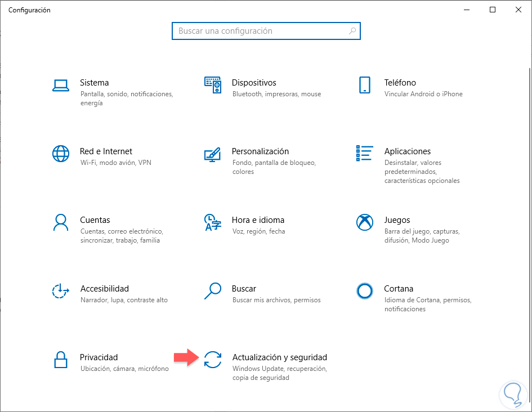Click the Cuentas person icon
The height and width of the screenshot is (412, 532).
click(61, 222)
